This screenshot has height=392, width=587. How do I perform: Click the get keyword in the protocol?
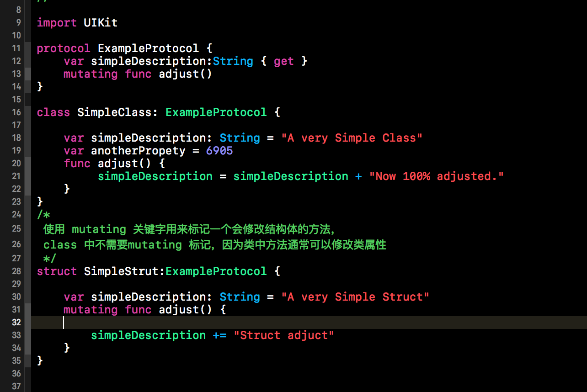click(284, 61)
